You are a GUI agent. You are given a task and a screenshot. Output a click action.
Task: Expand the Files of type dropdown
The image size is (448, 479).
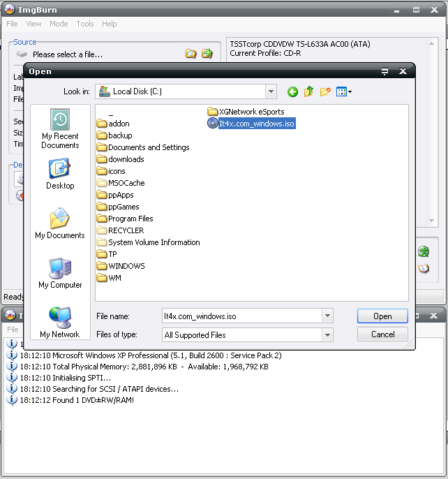coord(327,335)
